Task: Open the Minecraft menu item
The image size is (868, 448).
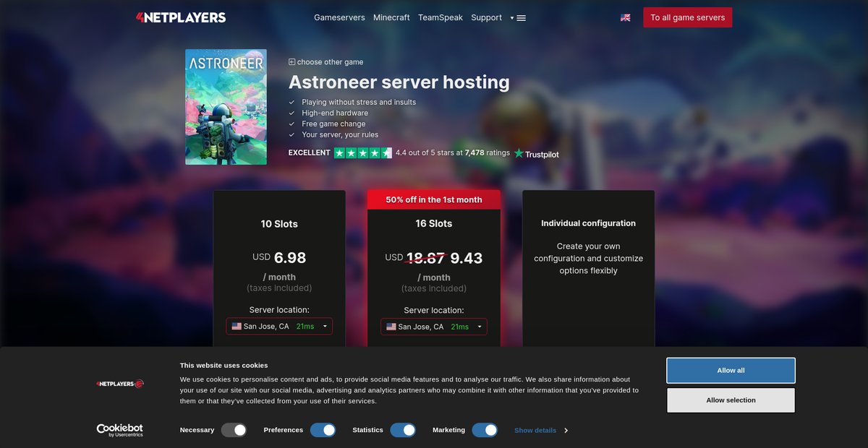Action: coord(391,17)
